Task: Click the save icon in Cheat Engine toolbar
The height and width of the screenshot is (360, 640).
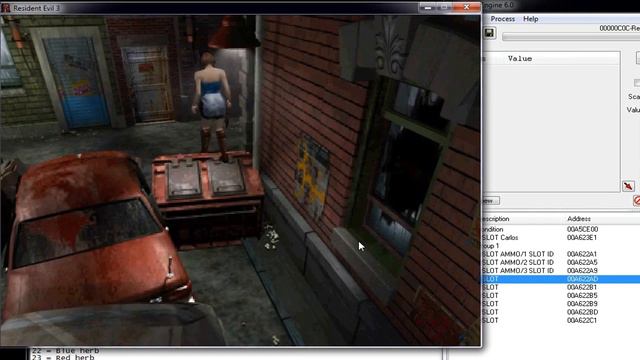Action: point(489,33)
